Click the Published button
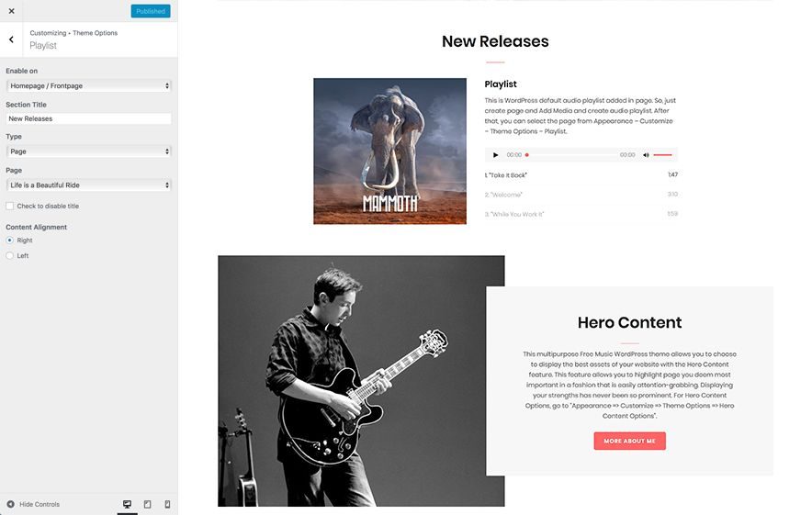This screenshot has width=812, height=515. [151, 11]
